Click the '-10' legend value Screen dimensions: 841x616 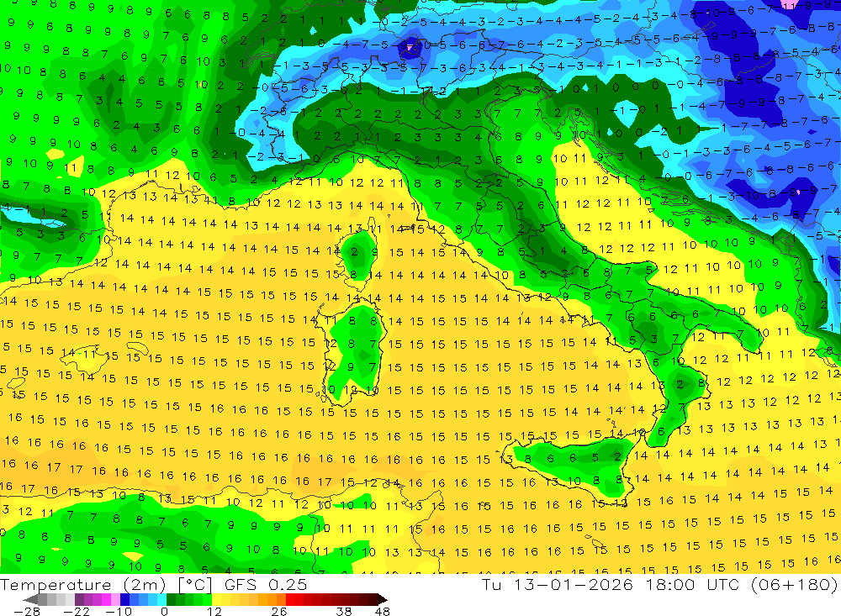pos(119,611)
